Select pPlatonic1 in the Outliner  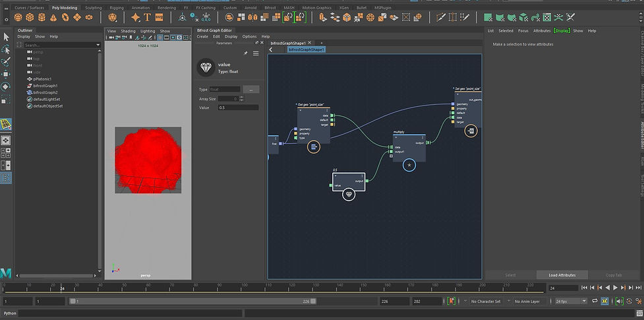point(42,79)
